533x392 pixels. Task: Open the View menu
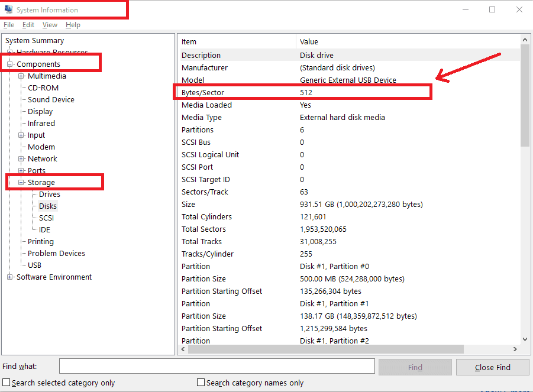50,25
